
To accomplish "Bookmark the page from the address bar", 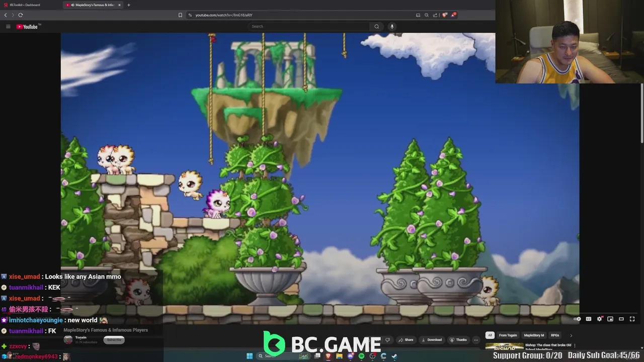I will pos(180,15).
